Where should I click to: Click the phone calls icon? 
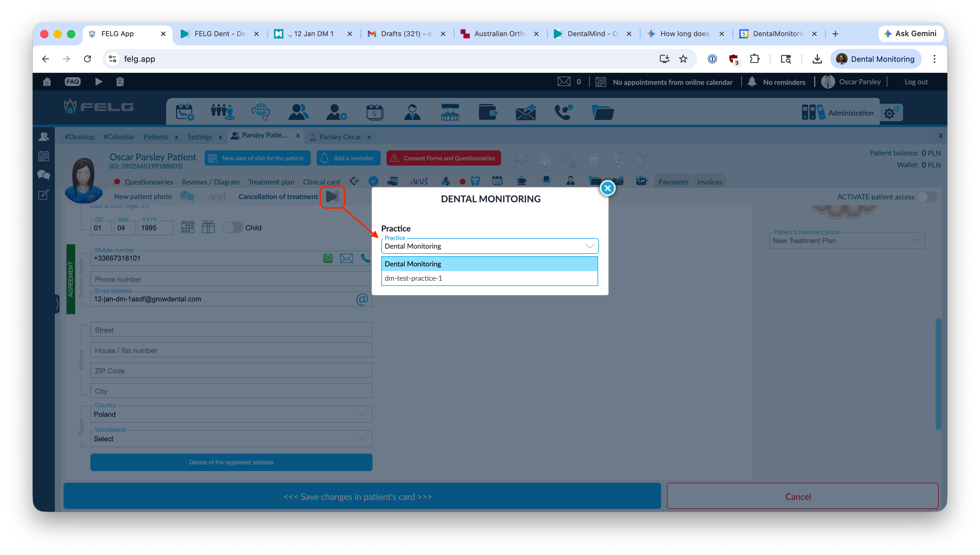click(x=563, y=112)
